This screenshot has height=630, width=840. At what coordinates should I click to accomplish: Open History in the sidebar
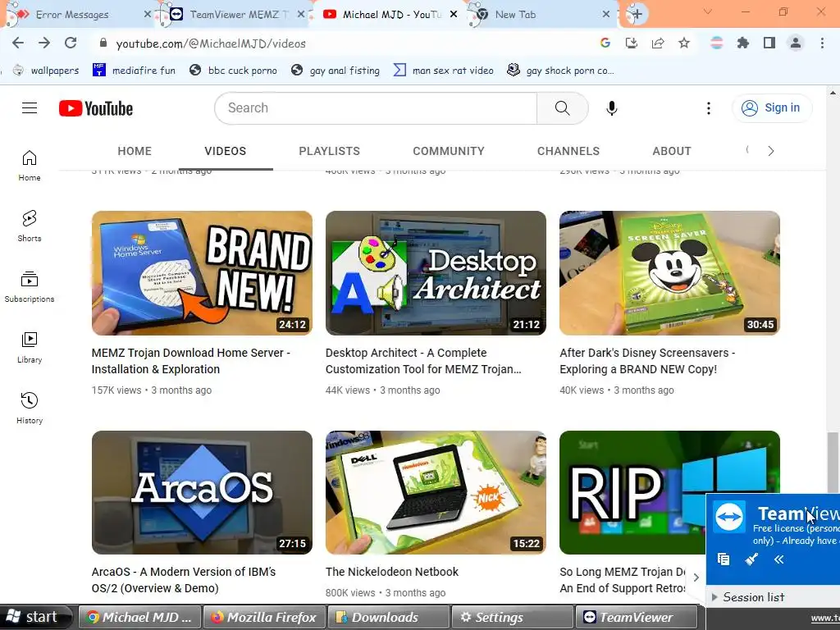[x=30, y=409]
